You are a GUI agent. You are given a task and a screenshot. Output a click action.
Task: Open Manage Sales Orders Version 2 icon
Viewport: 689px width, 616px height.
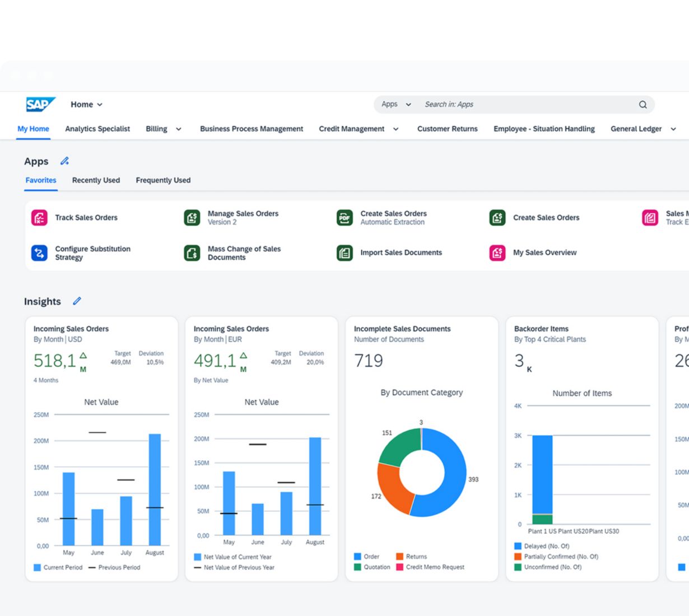[x=192, y=218]
